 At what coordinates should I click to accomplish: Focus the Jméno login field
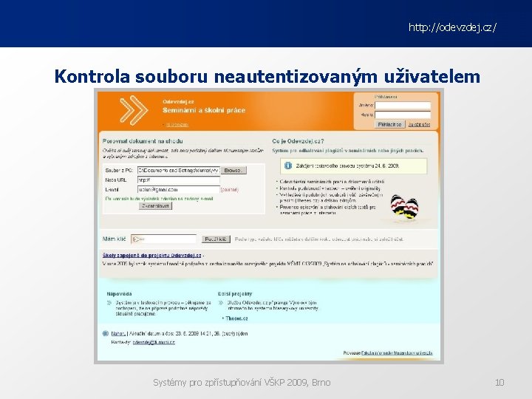(x=403, y=106)
